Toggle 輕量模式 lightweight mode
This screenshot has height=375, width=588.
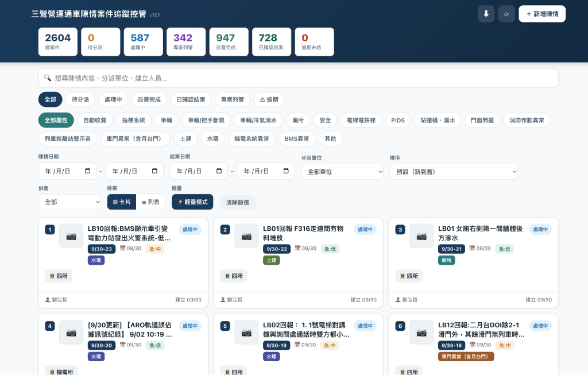tap(193, 202)
